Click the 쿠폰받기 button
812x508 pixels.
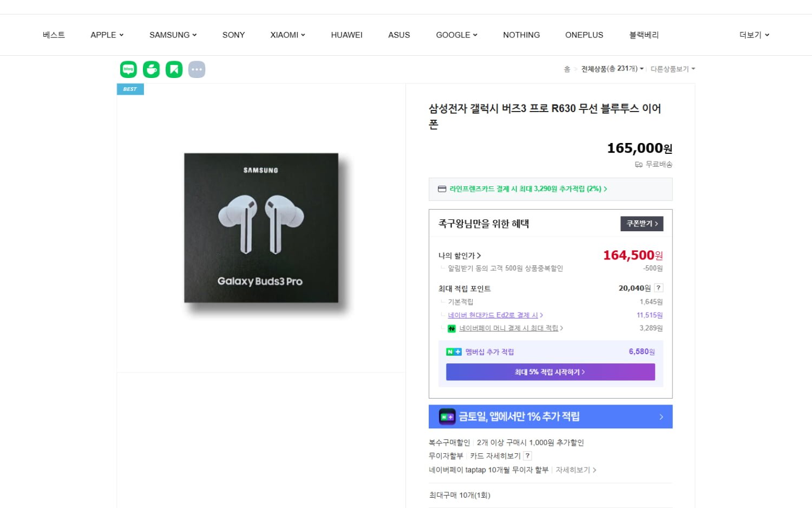pos(642,224)
